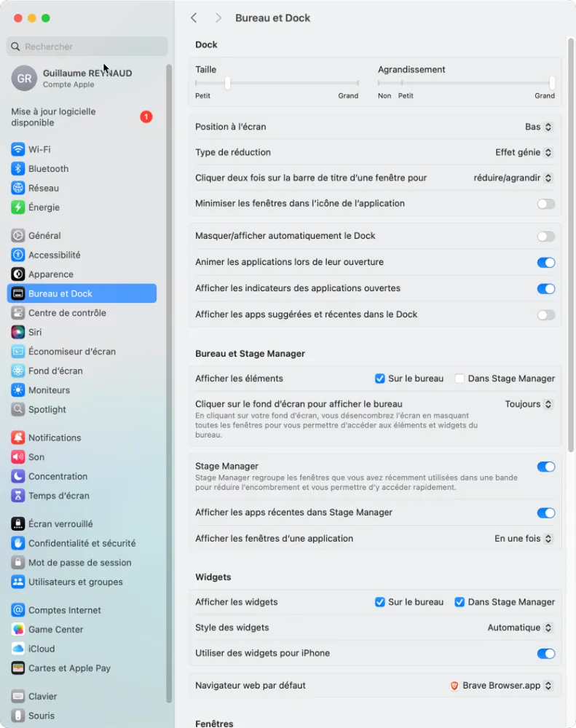Click the sidebar vertical scrollbar

(169, 384)
